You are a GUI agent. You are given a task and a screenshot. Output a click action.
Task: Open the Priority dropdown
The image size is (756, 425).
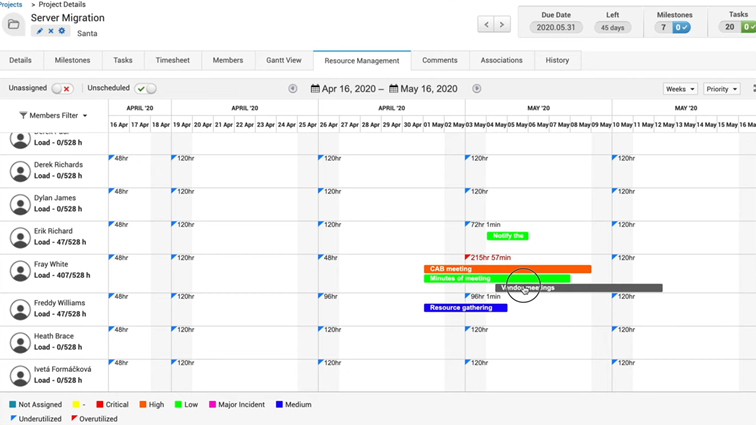click(x=721, y=89)
